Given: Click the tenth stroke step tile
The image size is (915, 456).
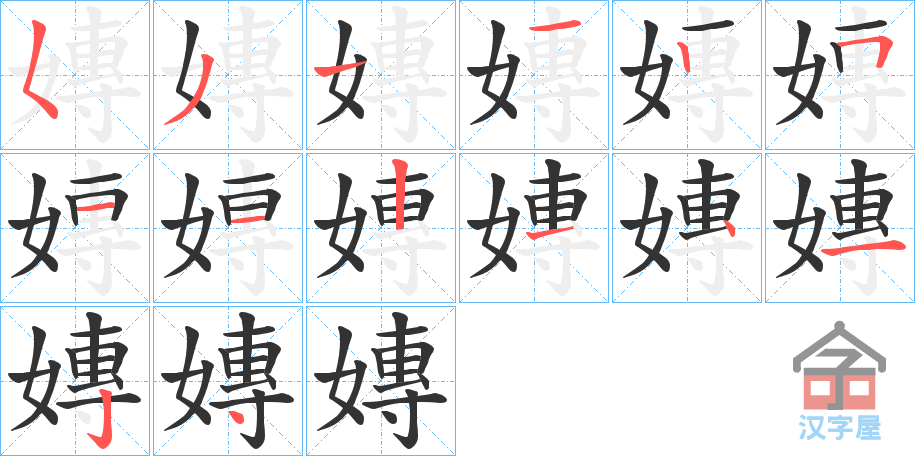Looking at the screenshot, I should click(x=534, y=228).
